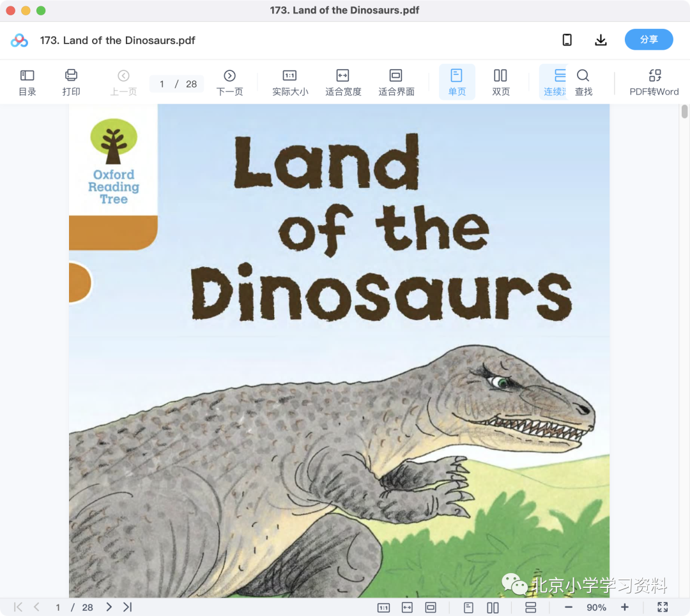The width and height of the screenshot is (690, 616).
Task: Toggle 连续 continuous scrolling mode
Action: [x=555, y=82]
